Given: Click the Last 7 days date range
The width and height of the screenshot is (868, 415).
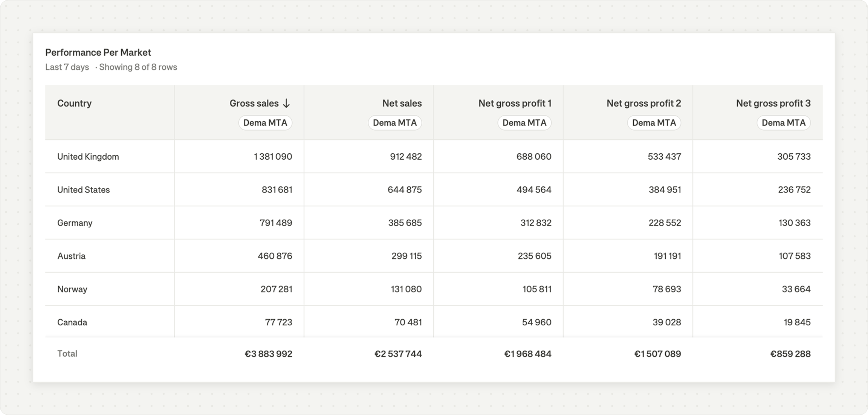Looking at the screenshot, I should (x=67, y=67).
